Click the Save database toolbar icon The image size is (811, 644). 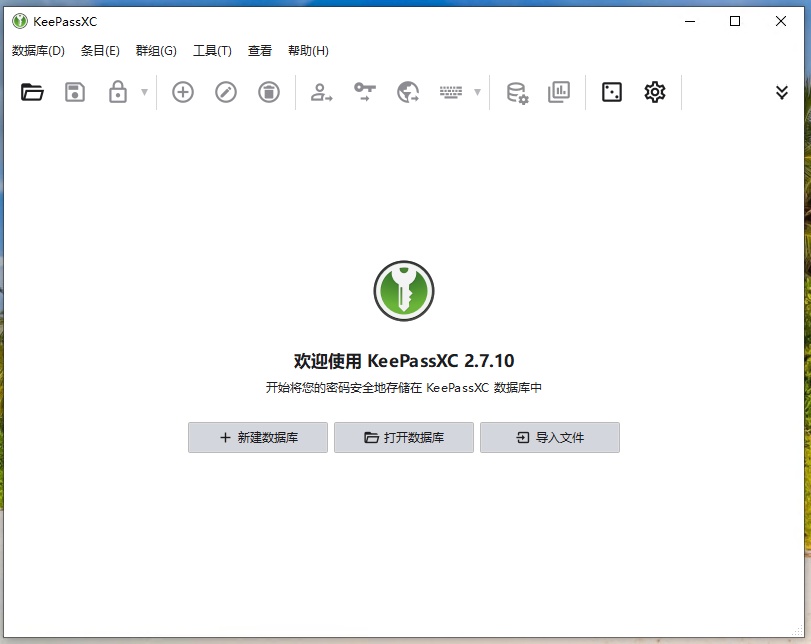75,91
